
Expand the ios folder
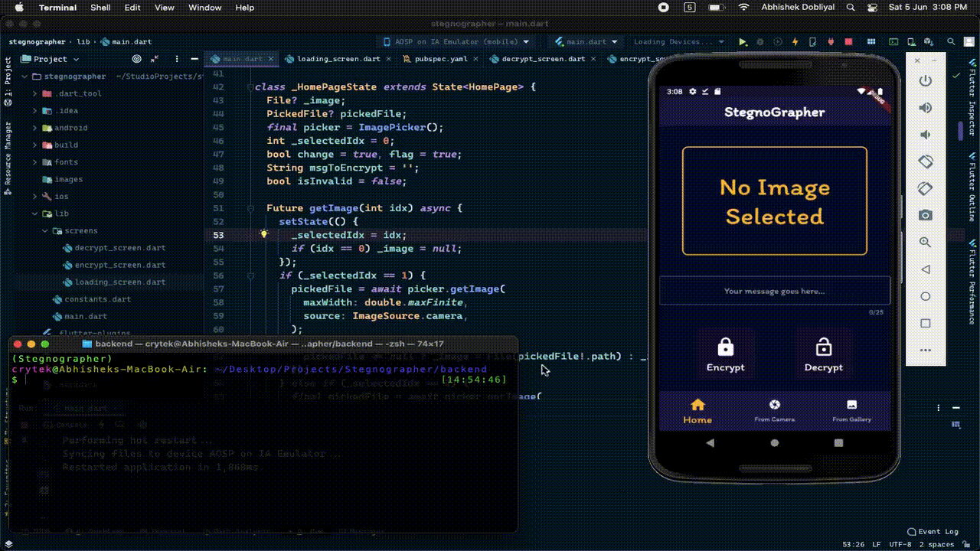click(x=35, y=196)
